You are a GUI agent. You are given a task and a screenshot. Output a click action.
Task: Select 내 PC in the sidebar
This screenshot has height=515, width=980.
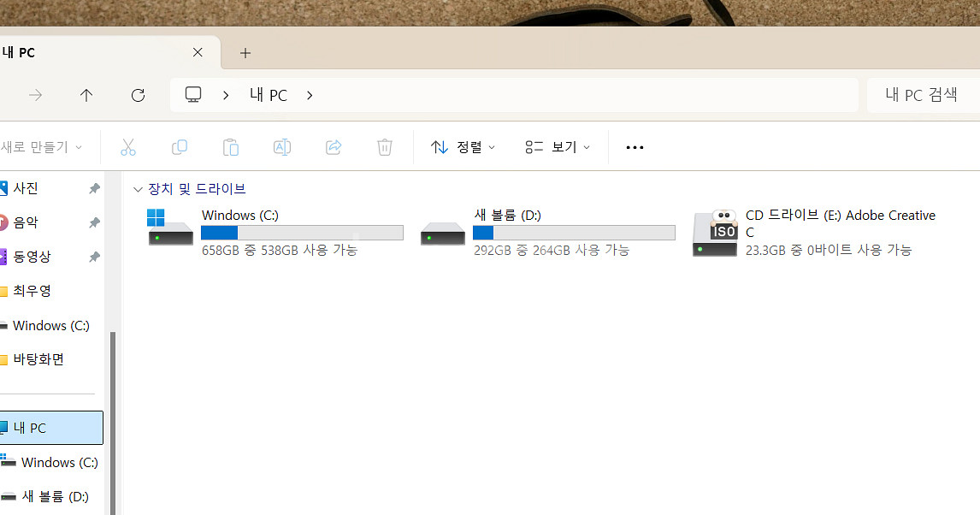(x=51, y=428)
